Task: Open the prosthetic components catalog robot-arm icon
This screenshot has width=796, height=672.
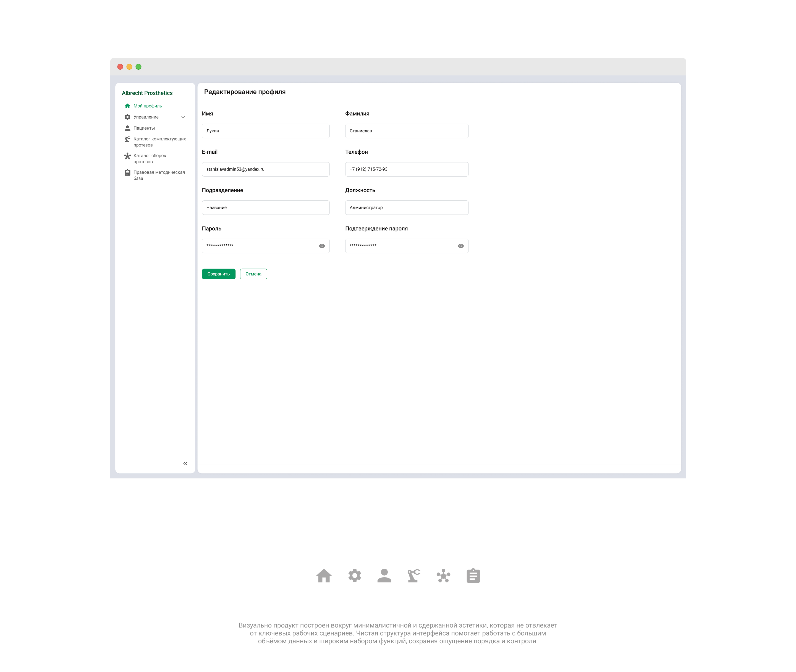Action: (127, 139)
